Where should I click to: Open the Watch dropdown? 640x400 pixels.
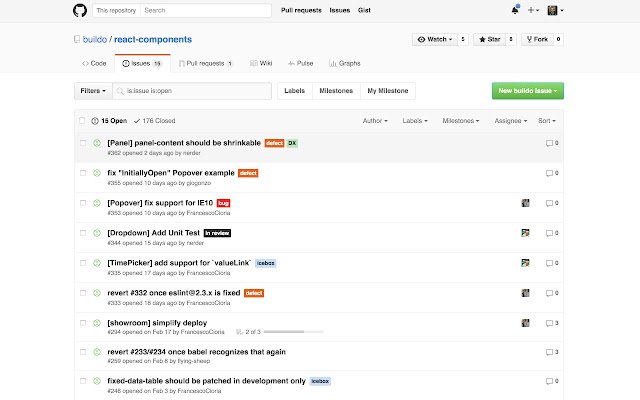435,39
